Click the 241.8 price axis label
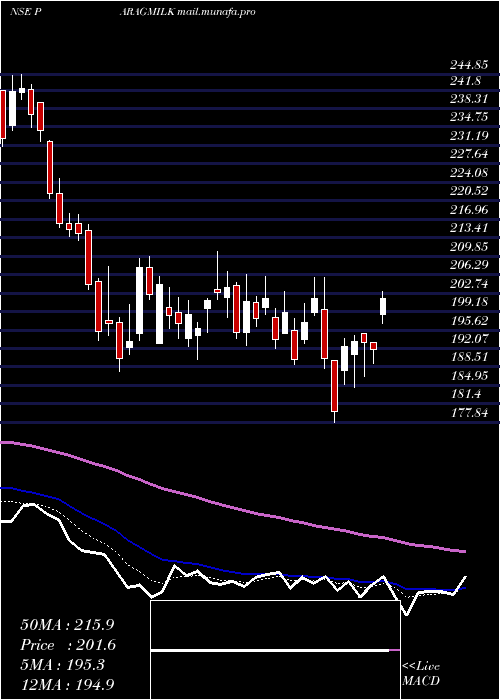Viewport: 500px width, 700px height. click(465, 81)
